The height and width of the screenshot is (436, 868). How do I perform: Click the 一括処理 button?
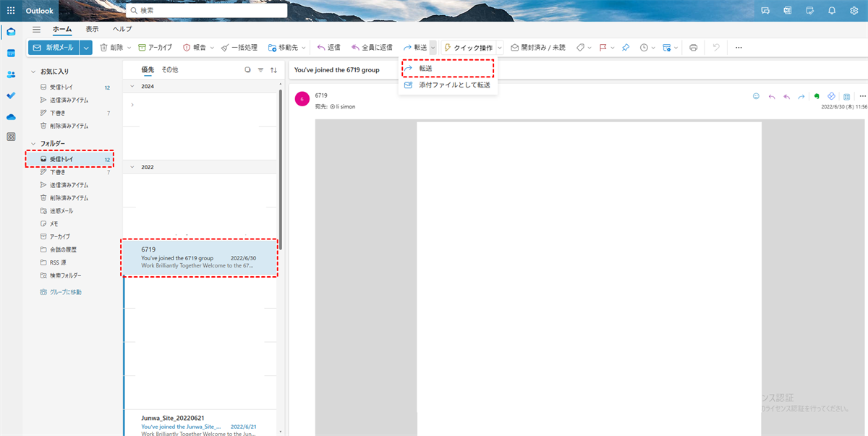(239, 47)
